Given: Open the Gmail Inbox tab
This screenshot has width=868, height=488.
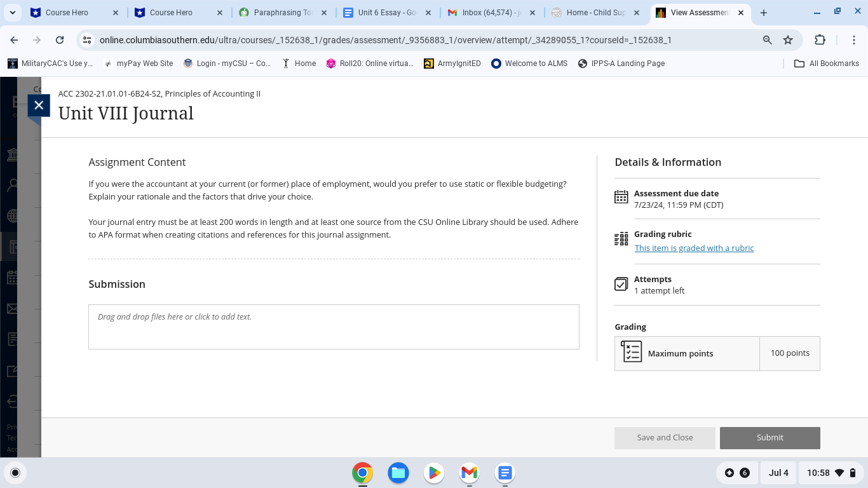Looking at the screenshot, I should pyautogui.click(x=484, y=13).
